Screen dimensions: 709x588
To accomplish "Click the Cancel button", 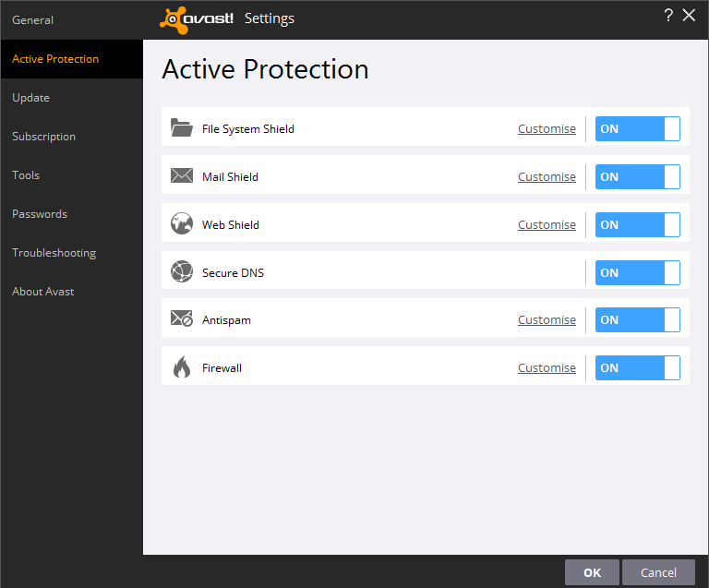I will pyautogui.click(x=658, y=572).
